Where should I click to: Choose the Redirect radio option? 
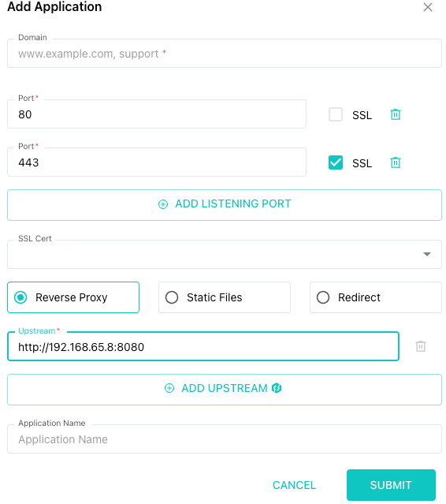tap(376, 297)
